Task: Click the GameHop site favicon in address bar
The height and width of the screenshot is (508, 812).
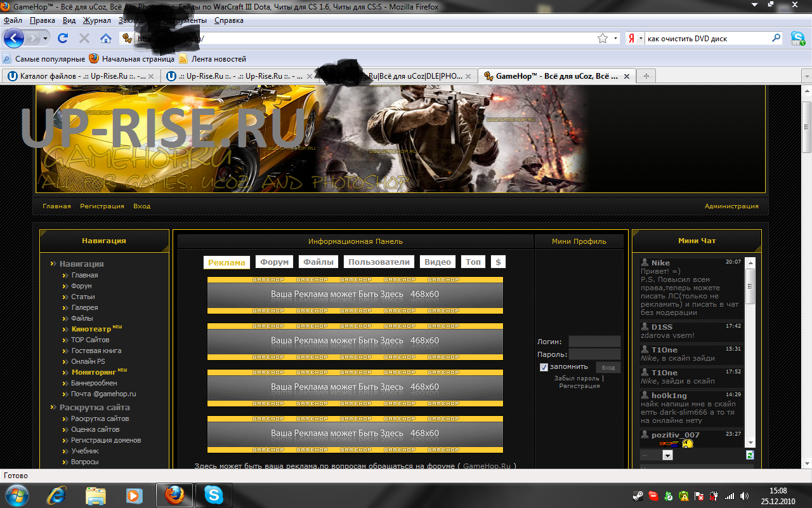Action: click(126, 38)
